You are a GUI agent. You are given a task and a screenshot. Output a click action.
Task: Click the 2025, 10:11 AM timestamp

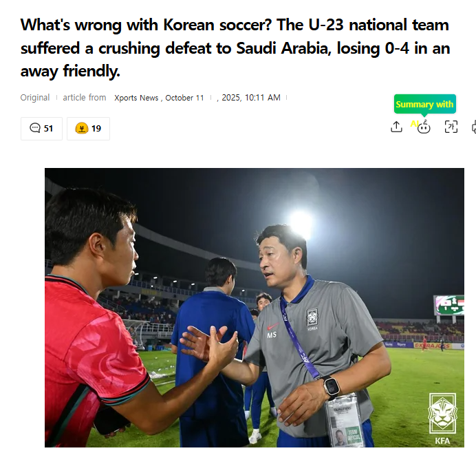point(251,98)
